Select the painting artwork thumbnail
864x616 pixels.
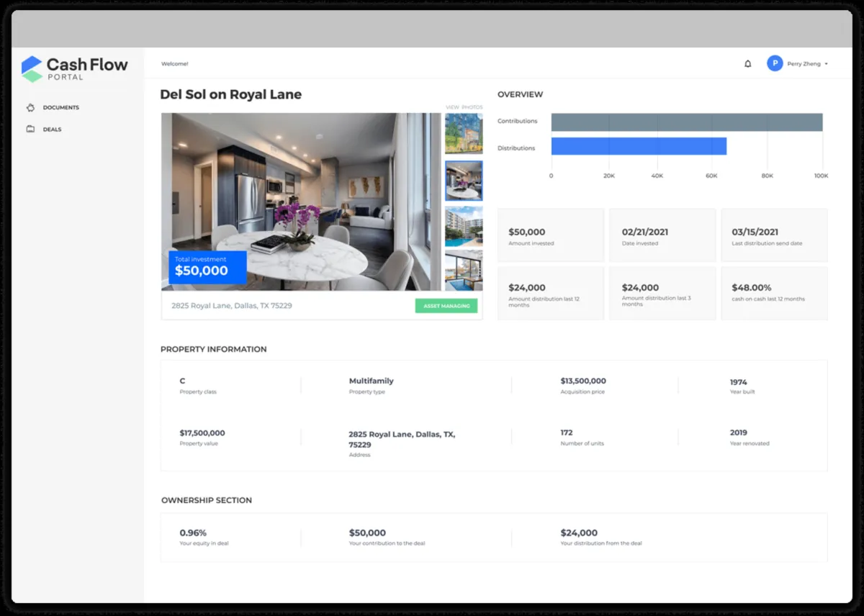pyautogui.click(x=464, y=134)
